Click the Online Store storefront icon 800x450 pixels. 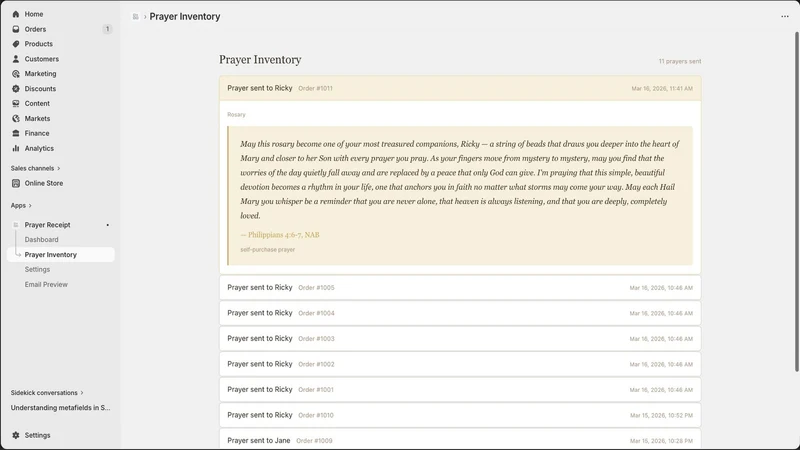[x=16, y=183]
